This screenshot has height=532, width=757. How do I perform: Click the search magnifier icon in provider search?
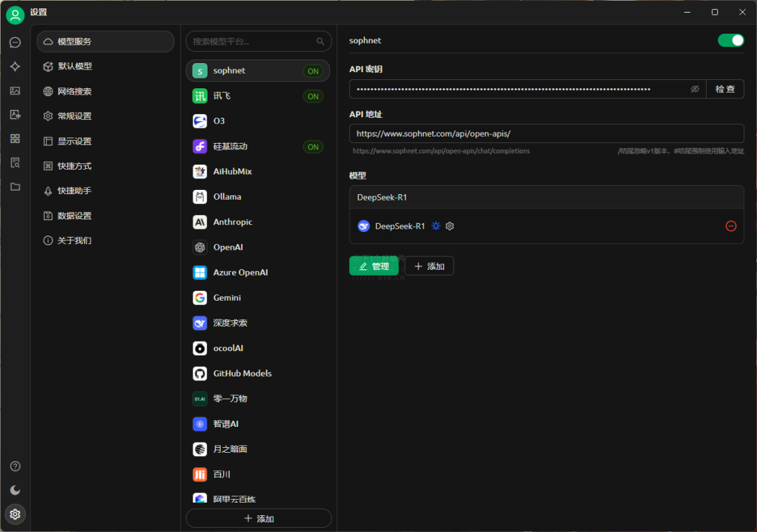320,41
